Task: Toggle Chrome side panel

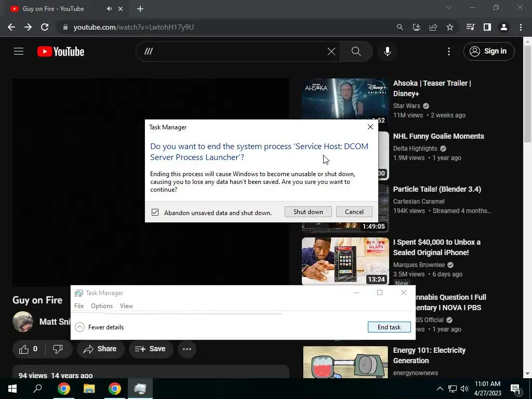Action: pos(487,27)
